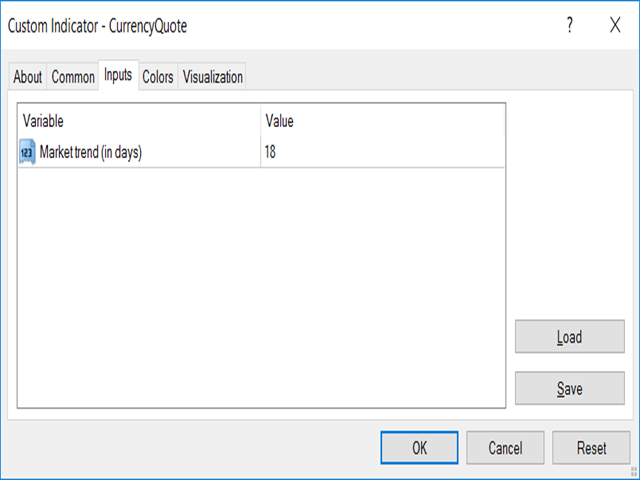Show the Visualization tab
The height and width of the screenshot is (480, 640).
coord(212,77)
